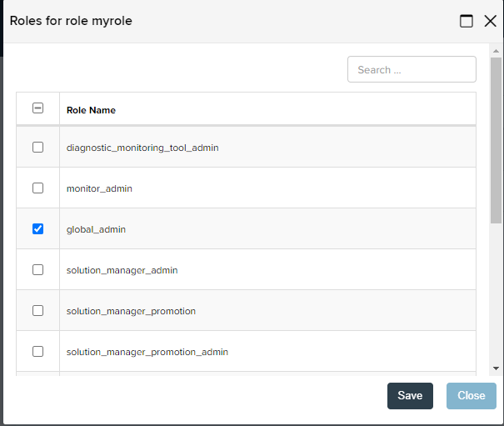This screenshot has height=426, width=504.
Task: Click the scrollbar down arrow
Action: (496, 368)
